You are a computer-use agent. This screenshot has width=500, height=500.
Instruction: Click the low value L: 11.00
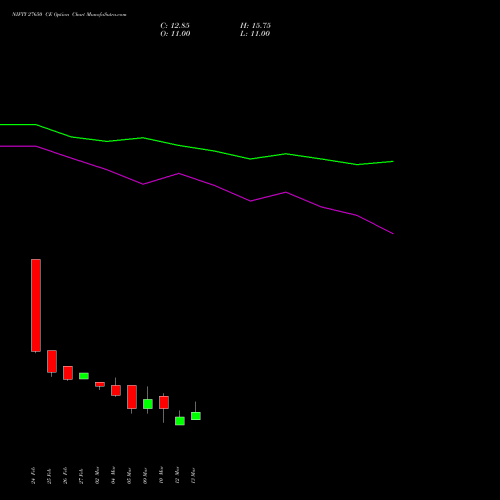click(255, 34)
